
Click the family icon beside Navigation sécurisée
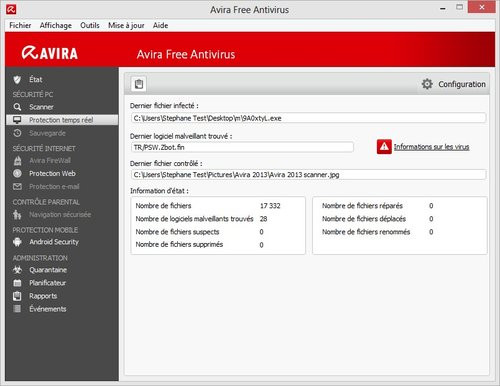coord(17,215)
